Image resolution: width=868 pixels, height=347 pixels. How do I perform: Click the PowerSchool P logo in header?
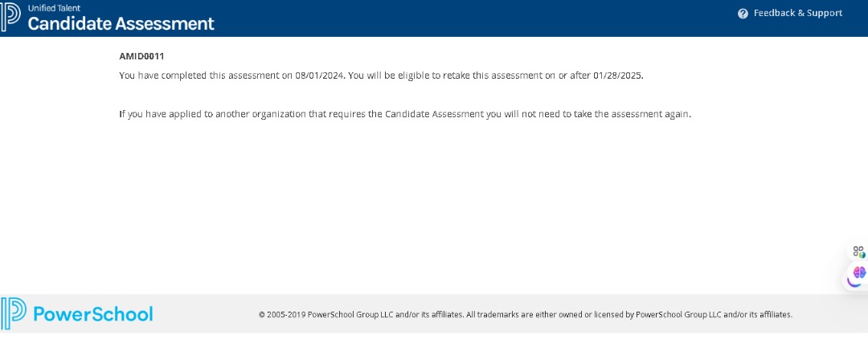[10, 17]
